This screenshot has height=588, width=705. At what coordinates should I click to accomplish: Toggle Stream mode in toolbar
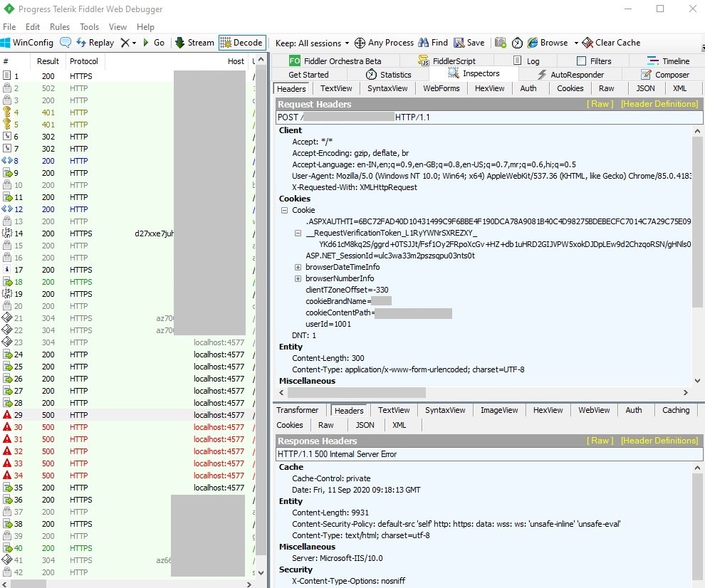pos(194,43)
